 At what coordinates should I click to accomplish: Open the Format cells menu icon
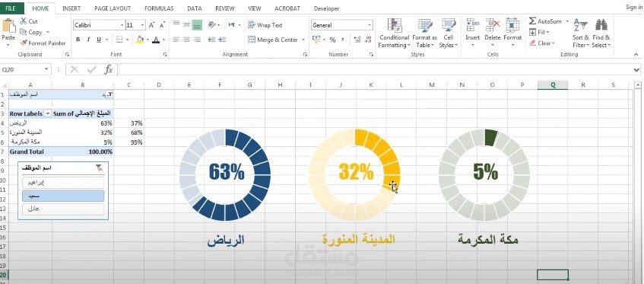point(512,25)
